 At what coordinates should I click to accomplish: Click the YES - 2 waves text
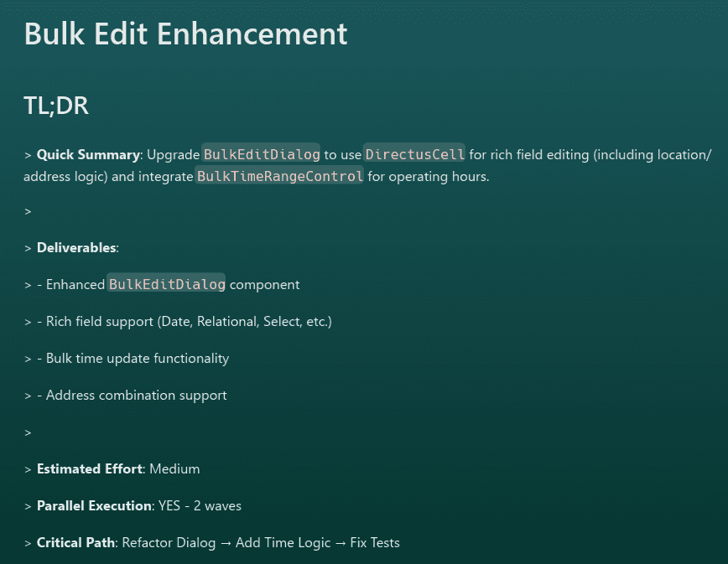click(200, 506)
